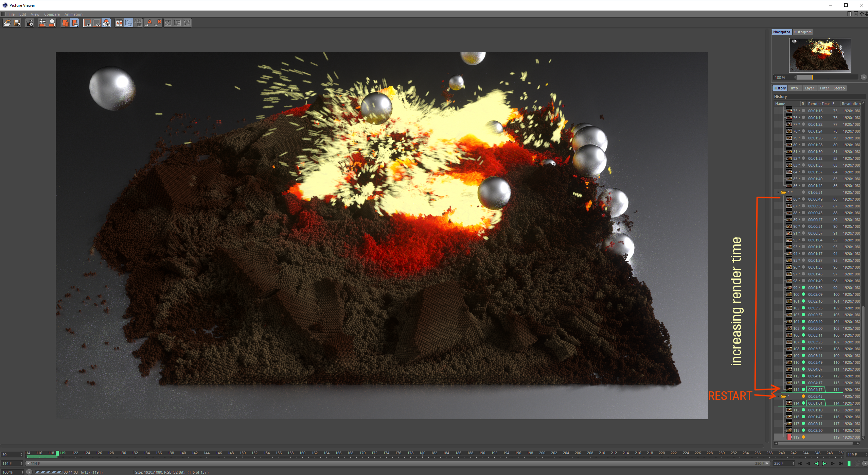Viewport: 868px width, 475px height.
Task: Switch to the Histogram tab
Action: 802,32
